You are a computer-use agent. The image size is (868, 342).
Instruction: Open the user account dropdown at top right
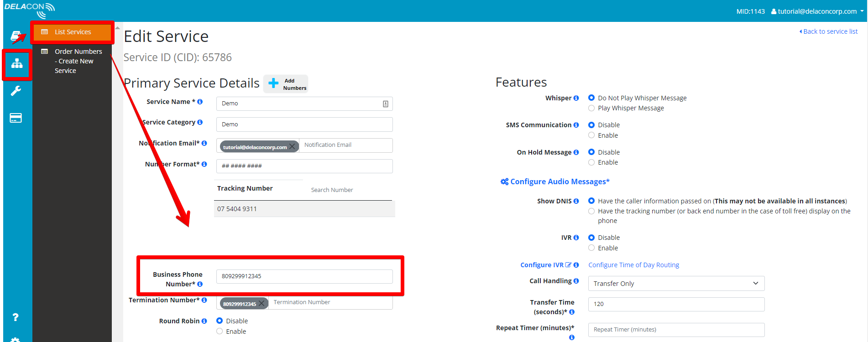click(817, 11)
